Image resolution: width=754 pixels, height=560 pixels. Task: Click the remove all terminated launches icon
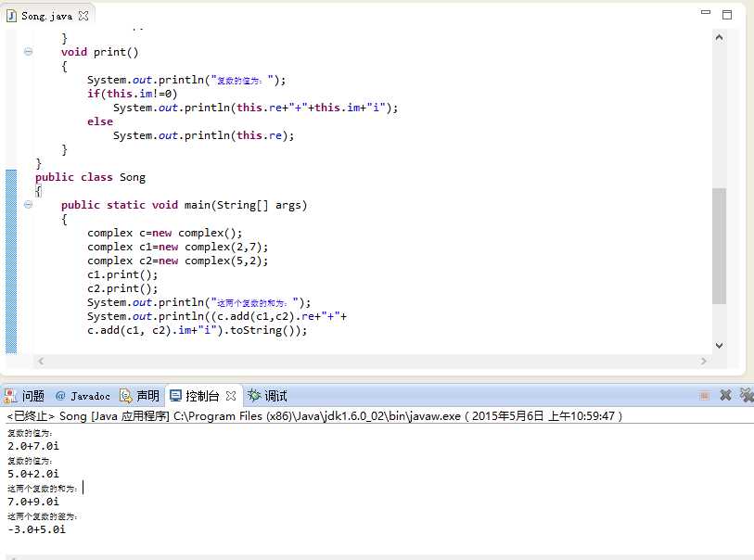pos(747,395)
